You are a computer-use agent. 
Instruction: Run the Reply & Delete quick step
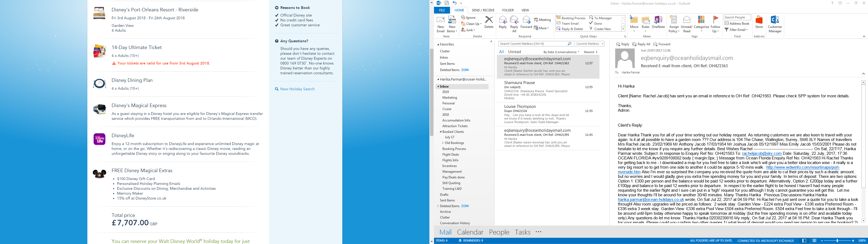pos(570,29)
